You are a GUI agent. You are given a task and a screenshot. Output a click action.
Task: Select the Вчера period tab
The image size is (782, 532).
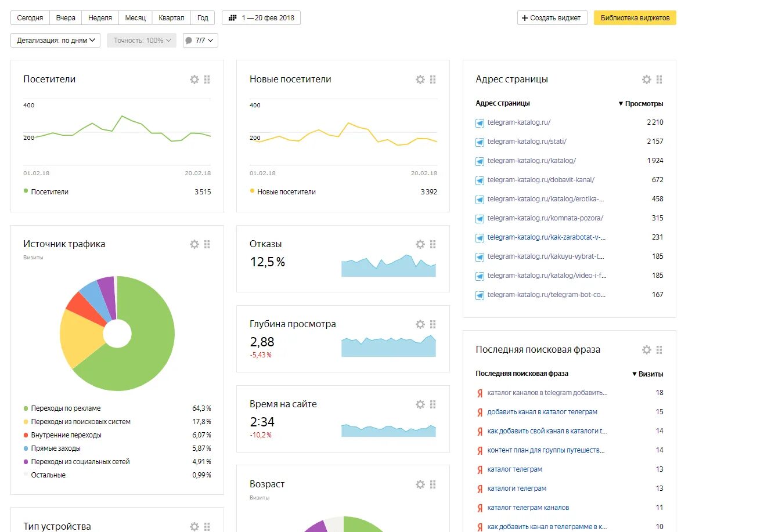[x=66, y=18]
